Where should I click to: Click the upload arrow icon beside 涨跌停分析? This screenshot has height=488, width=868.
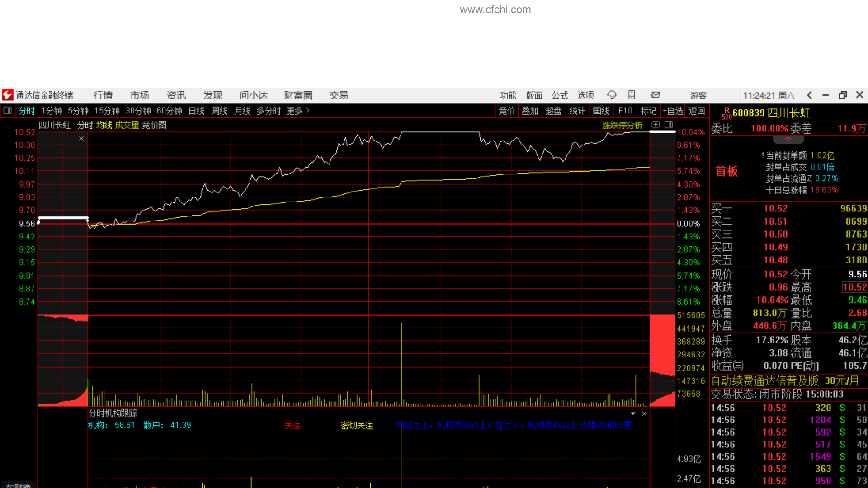click(x=656, y=125)
